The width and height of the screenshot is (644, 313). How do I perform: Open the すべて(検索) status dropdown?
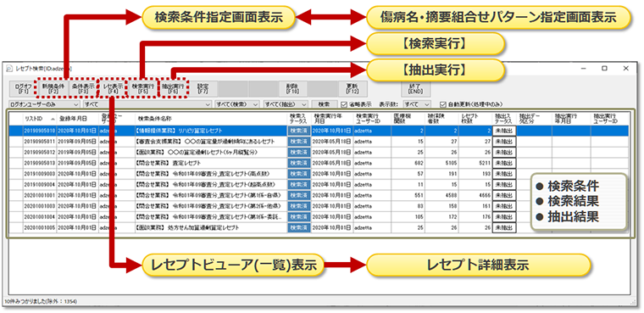pyautogui.click(x=237, y=104)
